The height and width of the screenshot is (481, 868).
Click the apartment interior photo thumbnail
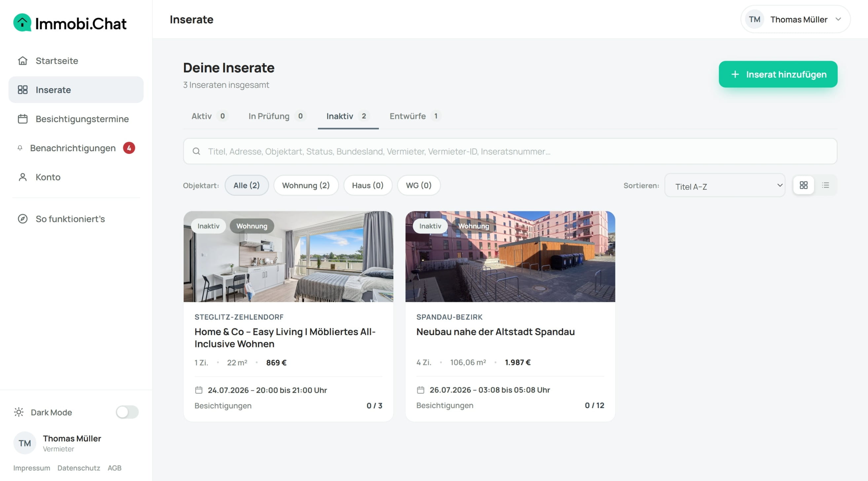pyautogui.click(x=288, y=256)
